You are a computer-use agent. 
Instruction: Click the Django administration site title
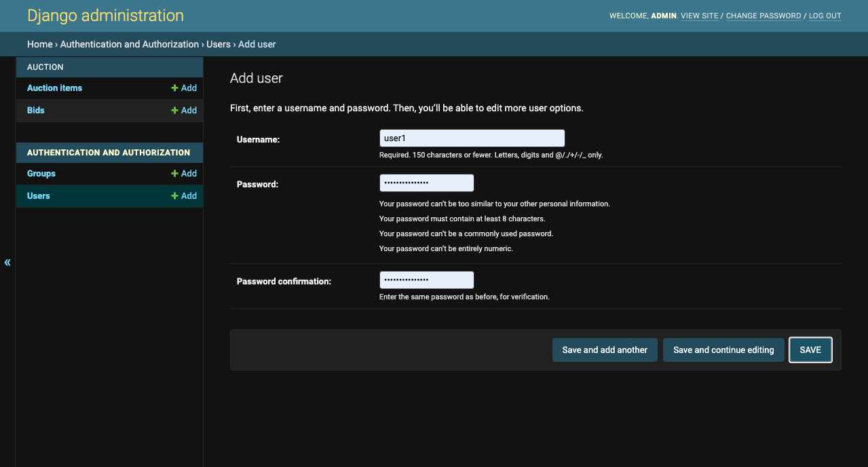click(105, 15)
